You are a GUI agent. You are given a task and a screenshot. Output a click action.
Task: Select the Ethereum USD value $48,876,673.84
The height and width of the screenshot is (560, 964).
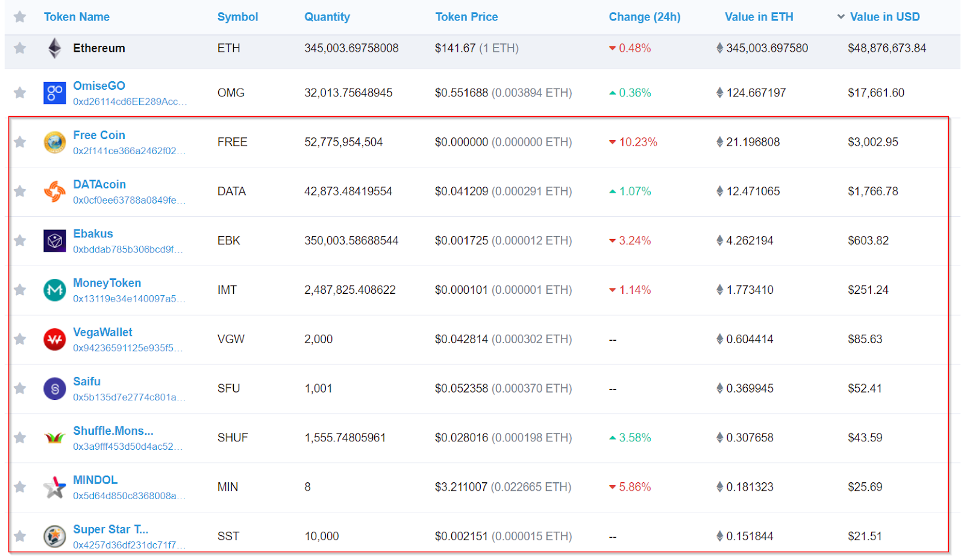click(887, 48)
